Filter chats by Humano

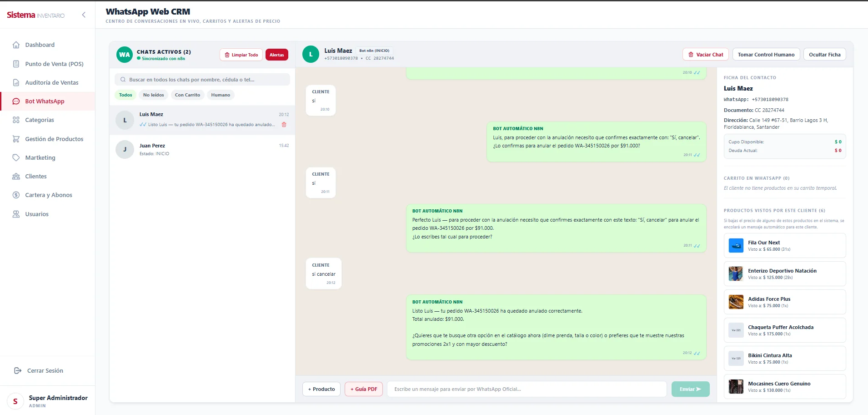[x=221, y=95]
